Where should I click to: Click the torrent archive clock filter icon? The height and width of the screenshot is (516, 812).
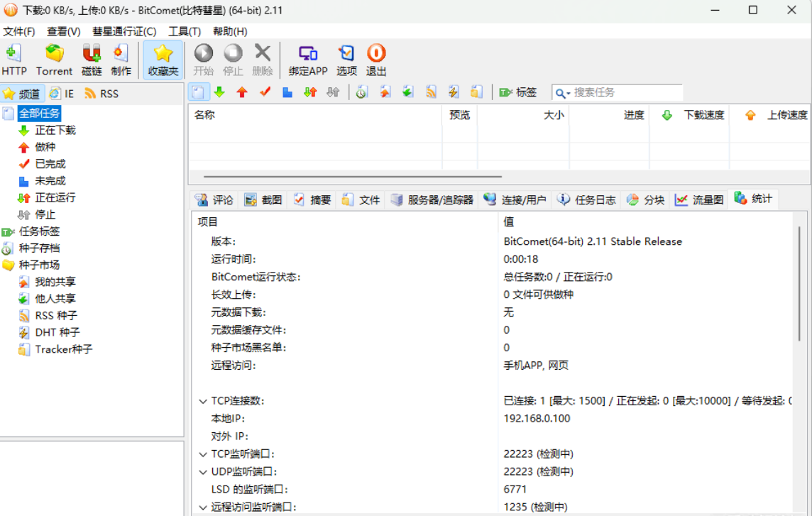click(361, 92)
